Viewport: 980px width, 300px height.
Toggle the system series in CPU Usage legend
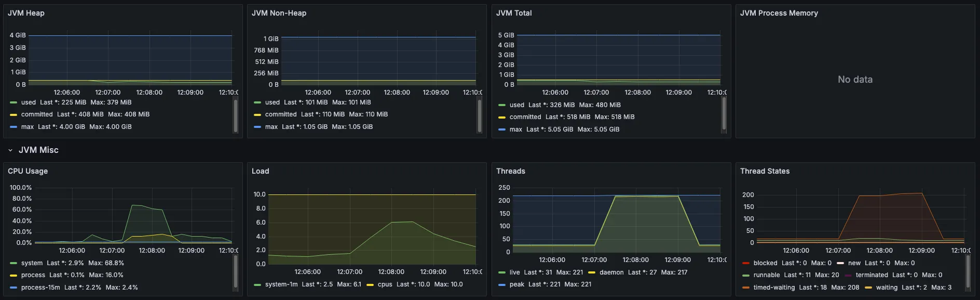tap(32, 263)
